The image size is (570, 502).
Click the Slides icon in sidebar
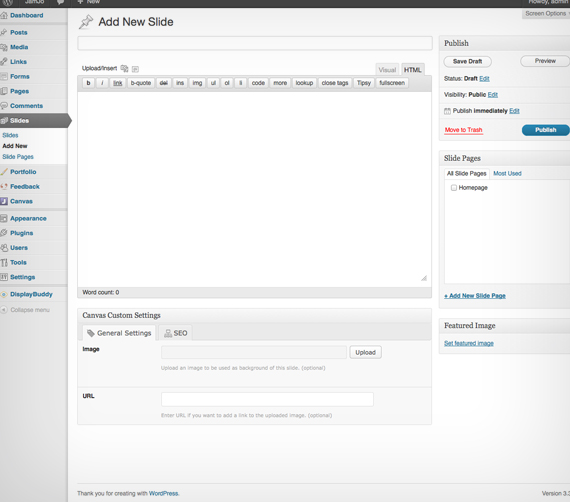tap(4, 120)
